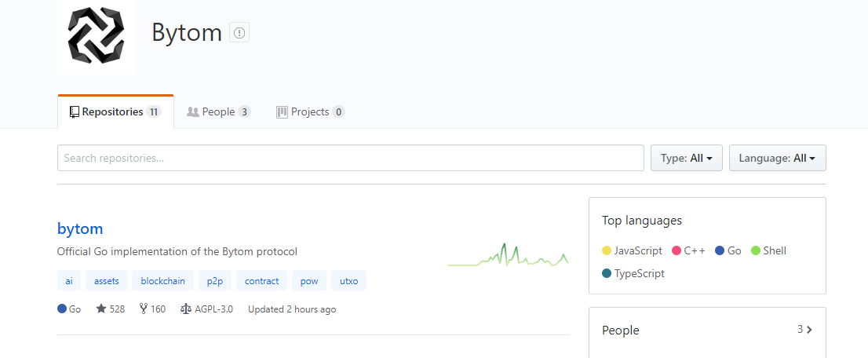Select the pow topic tag
The width and height of the screenshot is (868, 358).
coord(309,280)
